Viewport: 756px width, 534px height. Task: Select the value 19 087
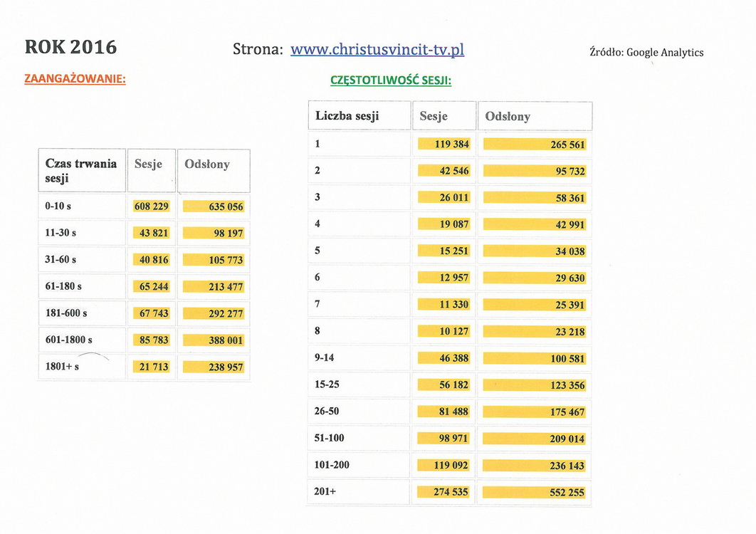tap(454, 224)
